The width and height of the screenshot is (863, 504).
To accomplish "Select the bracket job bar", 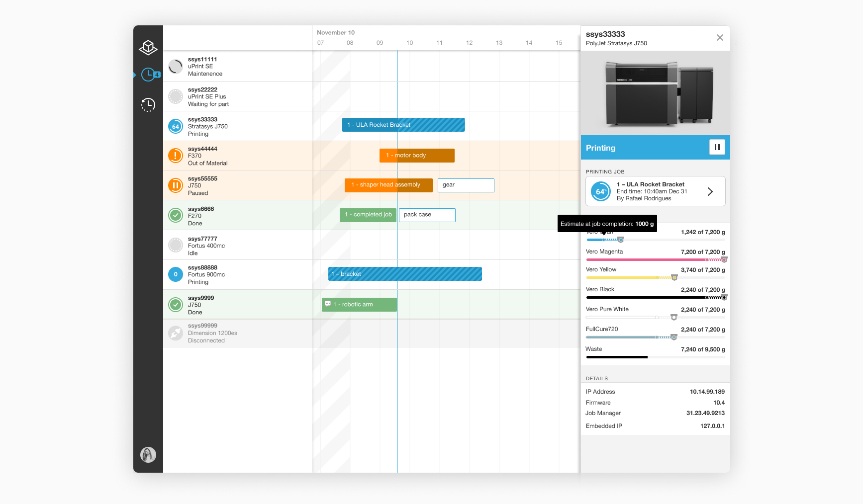I will [x=405, y=274].
